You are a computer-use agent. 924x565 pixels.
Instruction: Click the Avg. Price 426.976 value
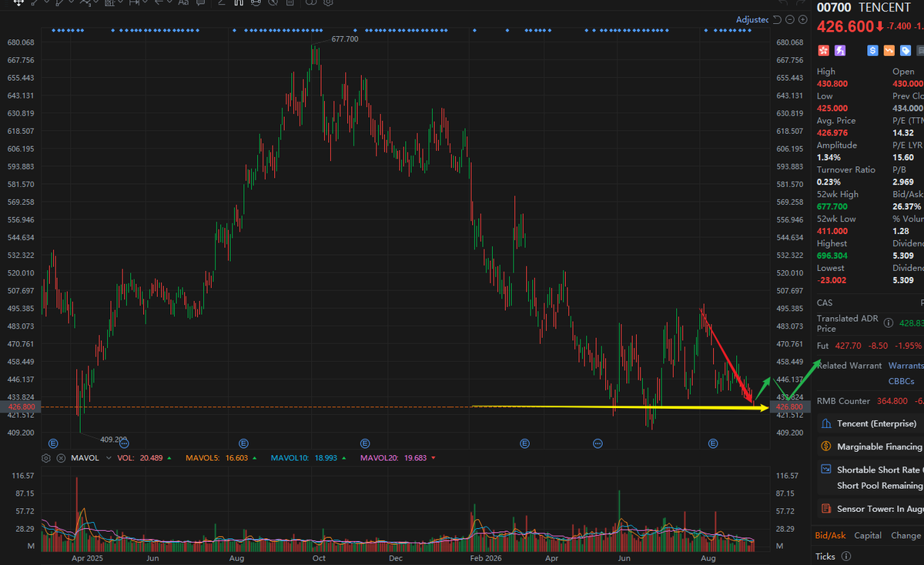[x=832, y=132]
